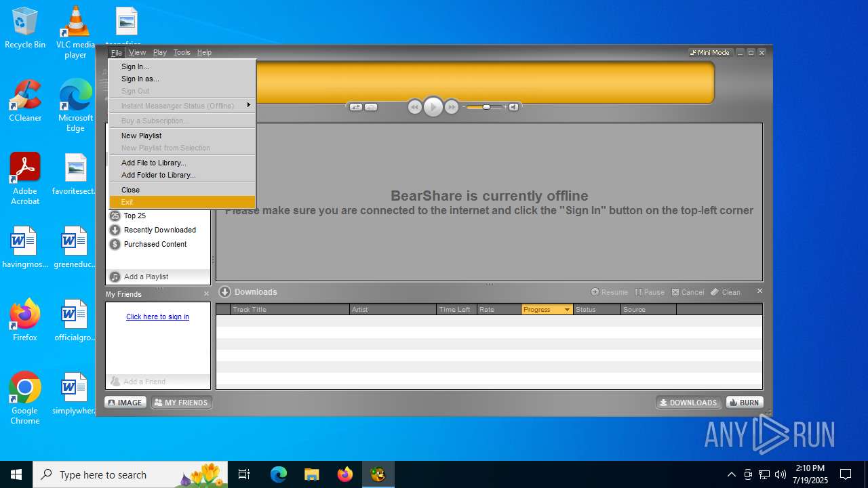This screenshot has height=488, width=868.
Task: Click Pause in Downloads panel
Action: pos(650,292)
